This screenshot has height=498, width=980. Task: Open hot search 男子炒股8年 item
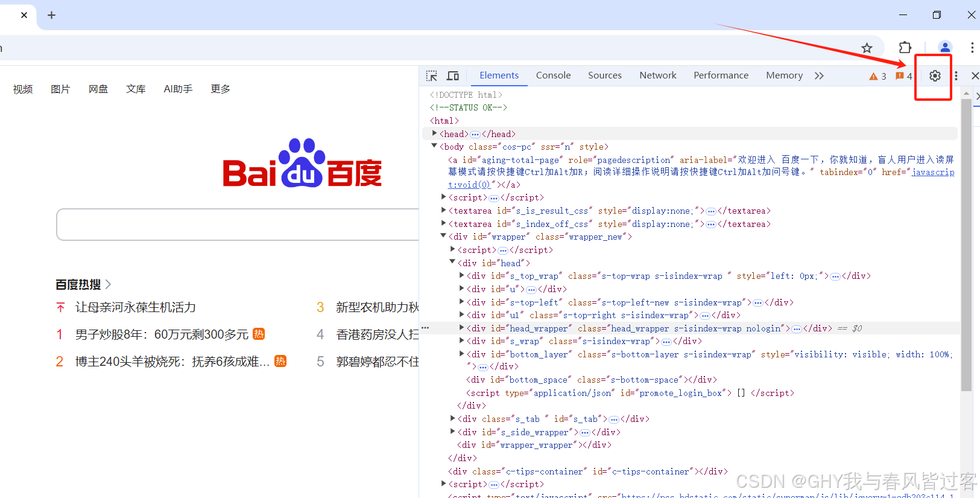tap(162, 334)
